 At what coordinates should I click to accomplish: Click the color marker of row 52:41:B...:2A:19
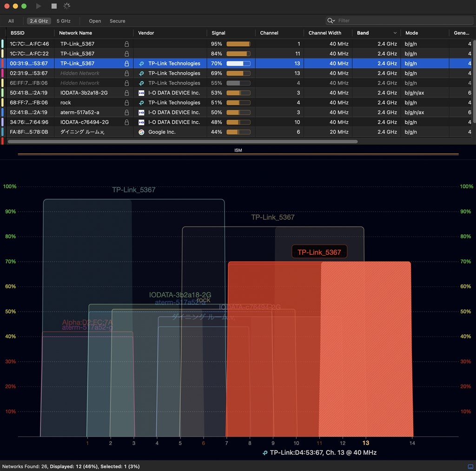pos(2,113)
